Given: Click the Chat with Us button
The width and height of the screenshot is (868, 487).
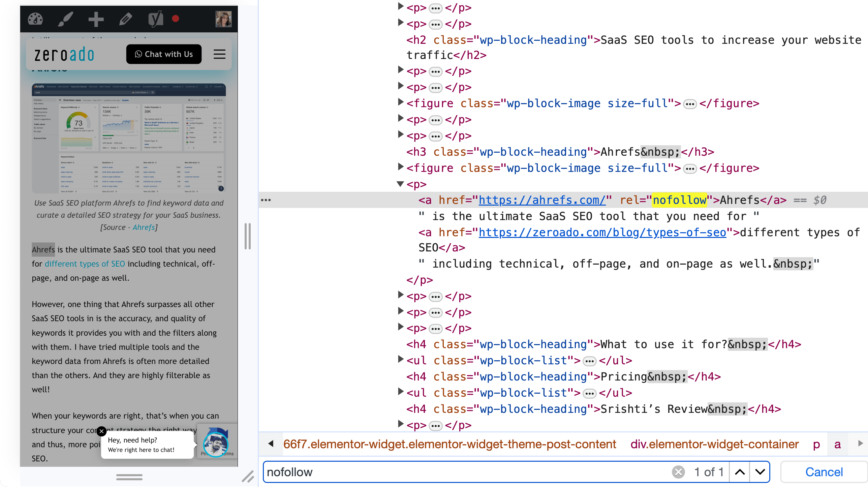Looking at the screenshot, I should 164,54.
